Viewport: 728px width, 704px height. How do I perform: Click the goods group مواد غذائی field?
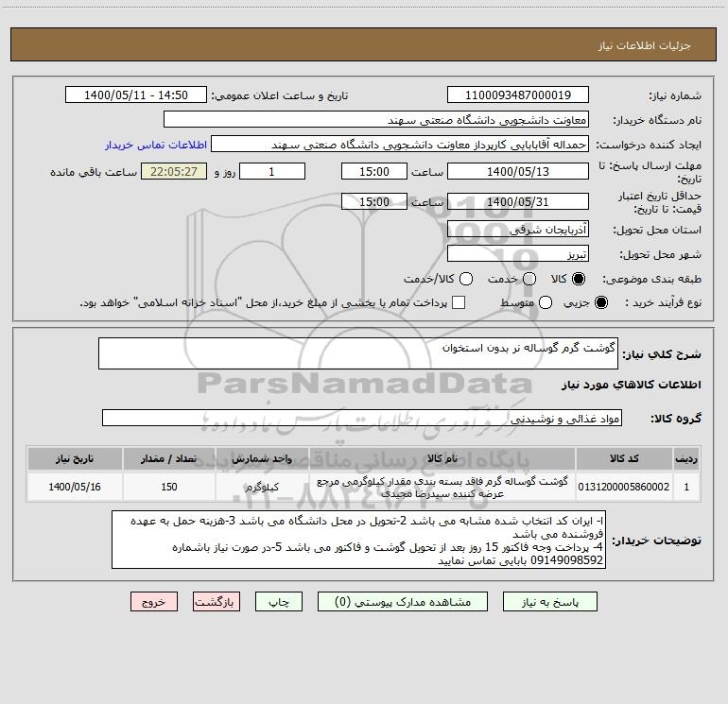click(362, 418)
